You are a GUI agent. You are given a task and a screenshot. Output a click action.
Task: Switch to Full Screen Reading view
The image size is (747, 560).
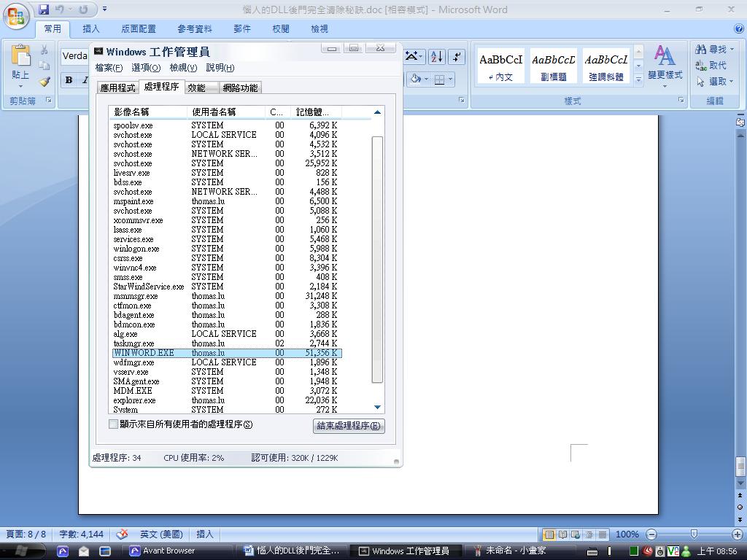[x=562, y=534]
